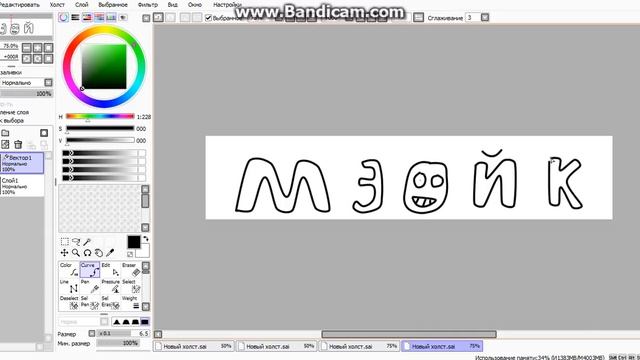The width and height of the screenshot is (640, 360).
Task: Toggle the scratchpad panel icon
Action: pyautogui.click(x=123, y=18)
